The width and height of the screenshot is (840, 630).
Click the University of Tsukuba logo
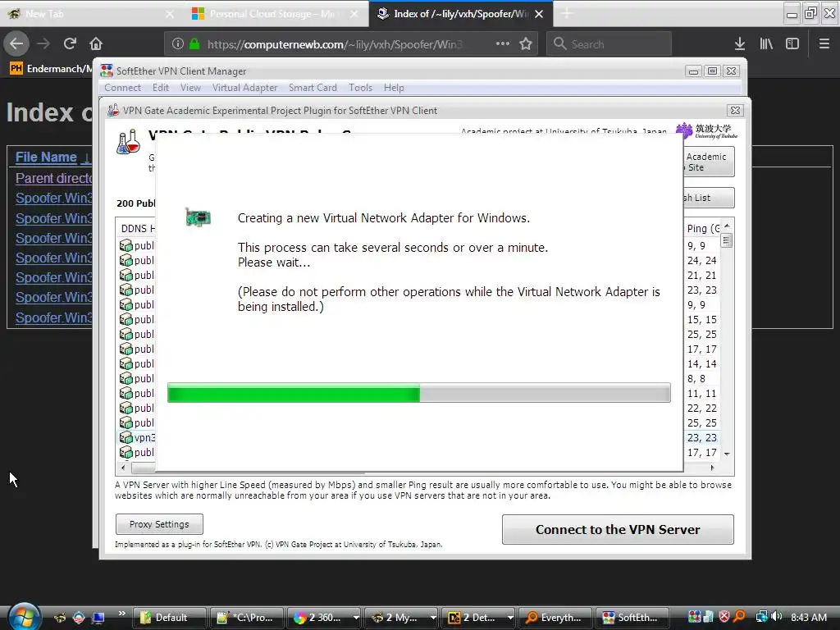point(706,130)
